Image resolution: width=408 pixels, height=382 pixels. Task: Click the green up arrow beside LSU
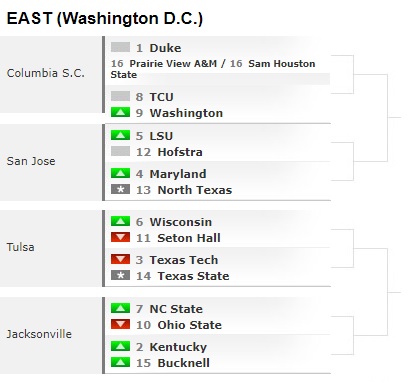[120, 135]
